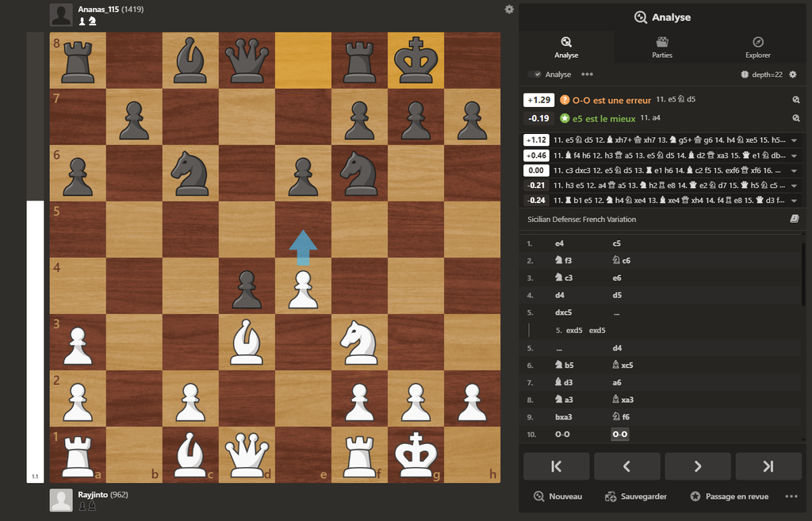This screenshot has width=812, height=521.
Task: Expand the 0.00 engine line
Action: [x=794, y=170]
